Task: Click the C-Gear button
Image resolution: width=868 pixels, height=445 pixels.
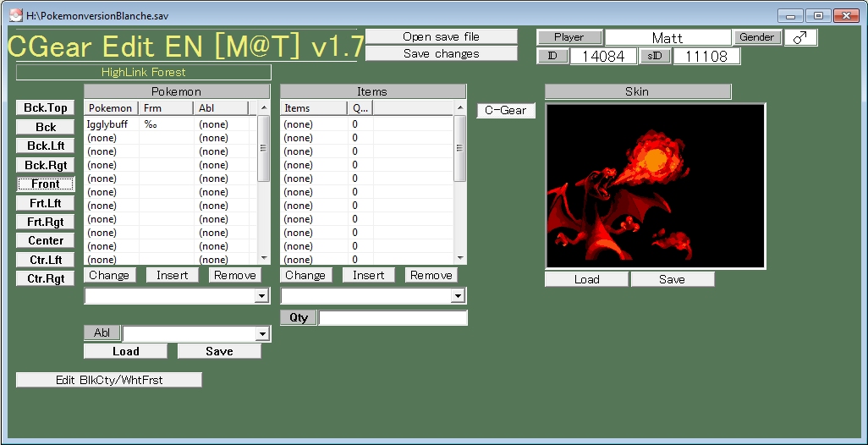Action: [x=505, y=110]
